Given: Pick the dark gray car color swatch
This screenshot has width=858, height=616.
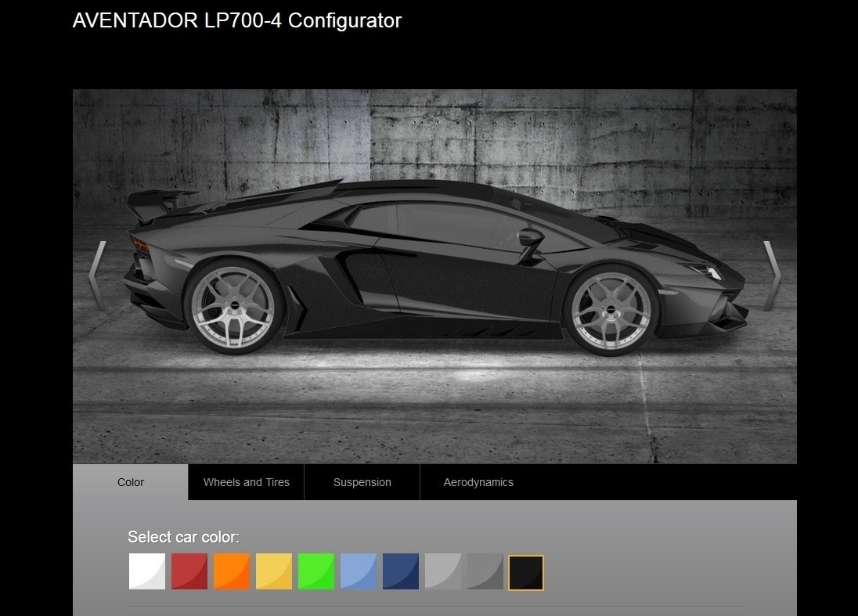Looking at the screenshot, I should [x=485, y=571].
